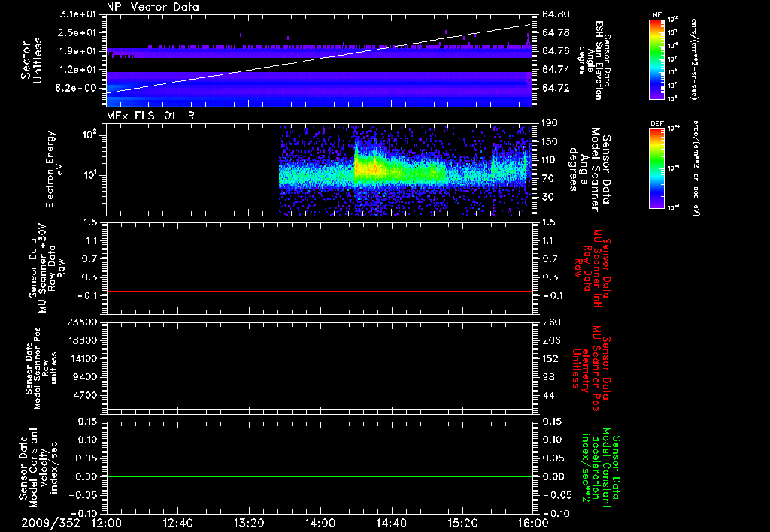Click the '4700' scanner position tick value
The height and width of the screenshot is (532, 770).
click(85, 395)
